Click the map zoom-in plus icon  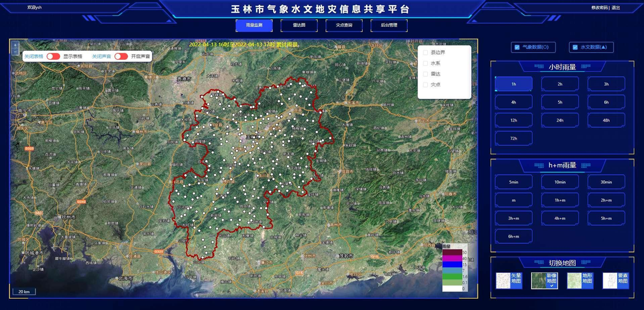click(15, 45)
